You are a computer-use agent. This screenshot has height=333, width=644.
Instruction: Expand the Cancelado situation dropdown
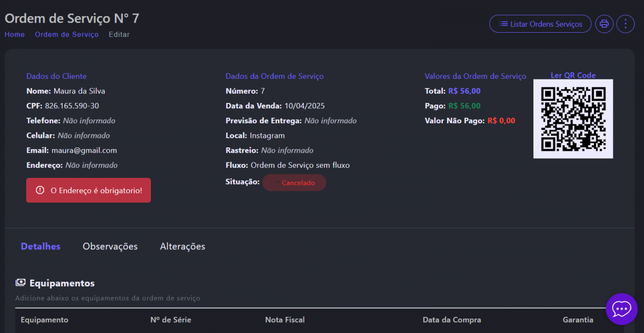pos(294,183)
